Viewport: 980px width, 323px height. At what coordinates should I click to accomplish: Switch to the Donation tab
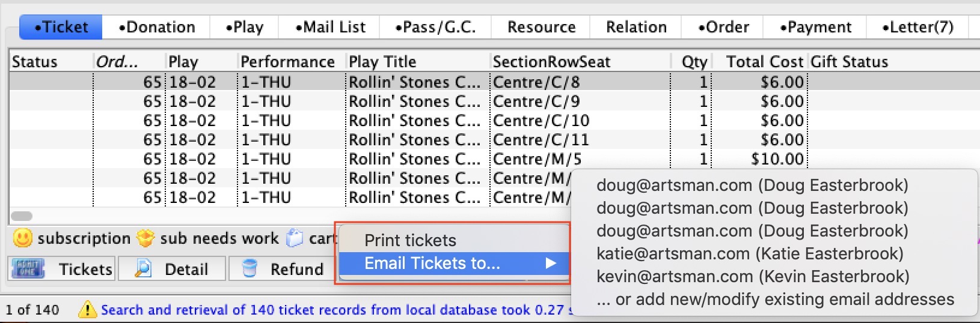click(x=156, y=27)
